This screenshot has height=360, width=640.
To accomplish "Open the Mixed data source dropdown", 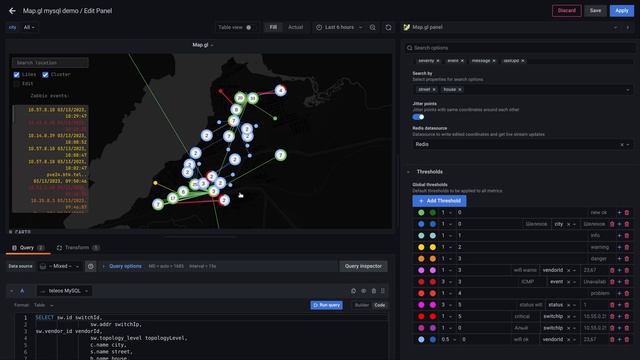I will 60,266.
